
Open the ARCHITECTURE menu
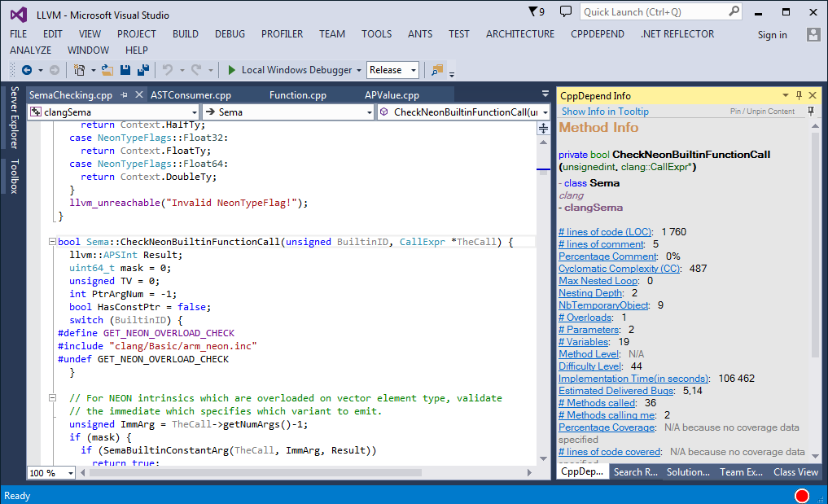[x=520, y=34]
